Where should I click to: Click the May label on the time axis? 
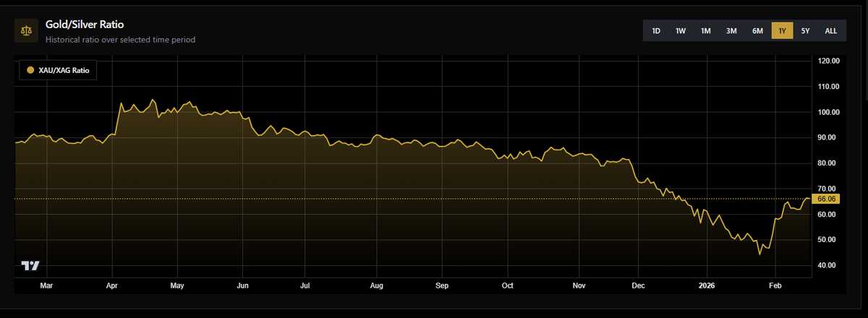point(177,285)
